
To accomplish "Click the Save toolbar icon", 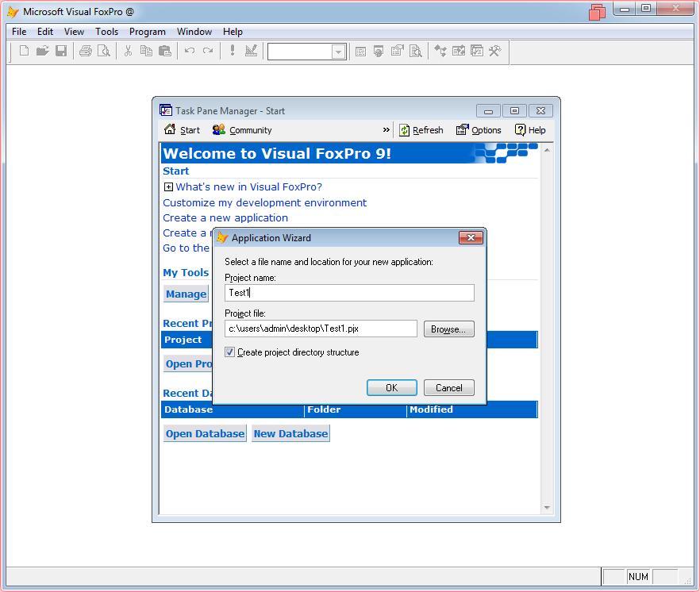I will [61, 51].
